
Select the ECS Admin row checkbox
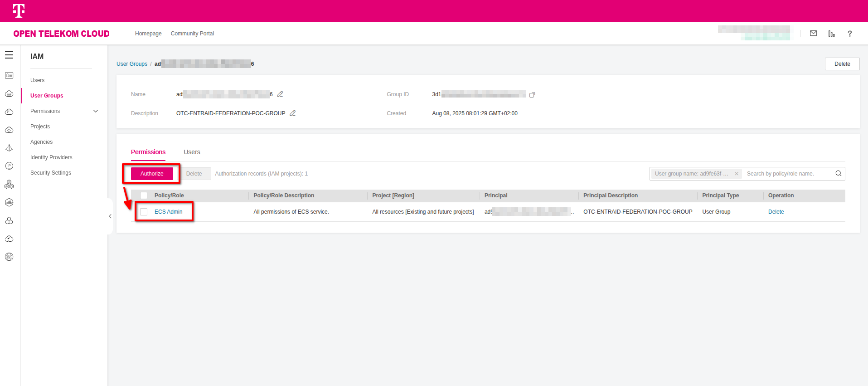(144, 212)
